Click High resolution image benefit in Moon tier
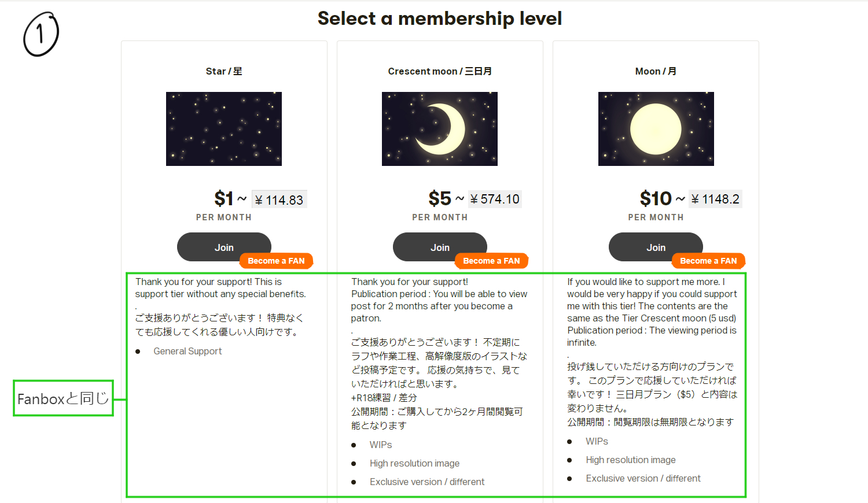This screenshot has height=503, width=868. [631, 460]
